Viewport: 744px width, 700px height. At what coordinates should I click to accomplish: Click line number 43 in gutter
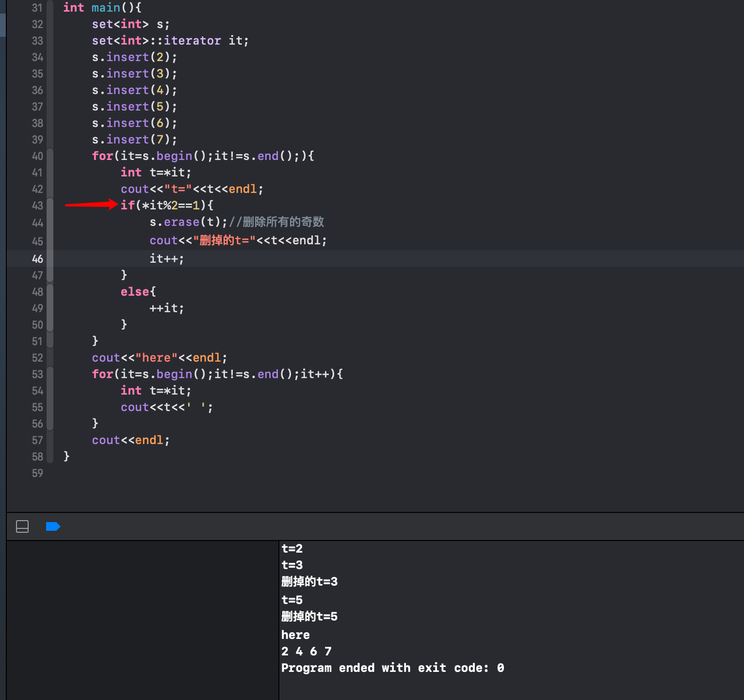[x=37, y=206]
